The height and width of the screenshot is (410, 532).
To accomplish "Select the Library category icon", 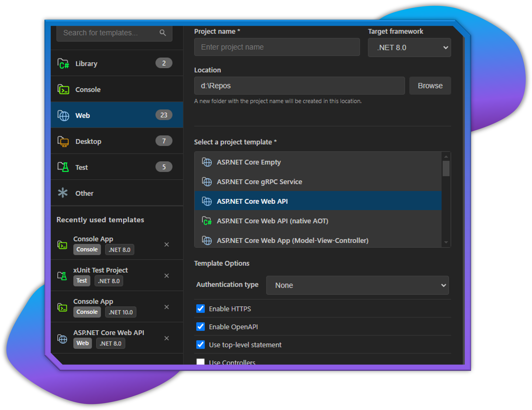I will point(63,64).
